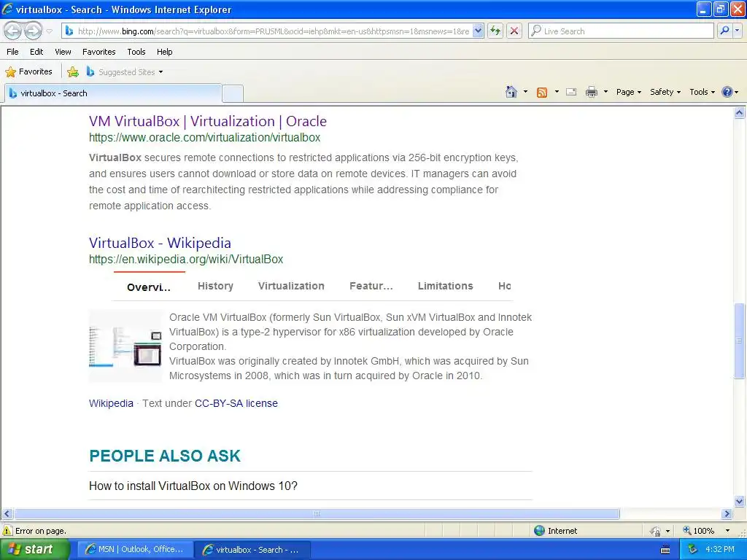Open the search provider options dropdown
The height and width of the screenshot is (560, 747).
click(x=738, y=31)
